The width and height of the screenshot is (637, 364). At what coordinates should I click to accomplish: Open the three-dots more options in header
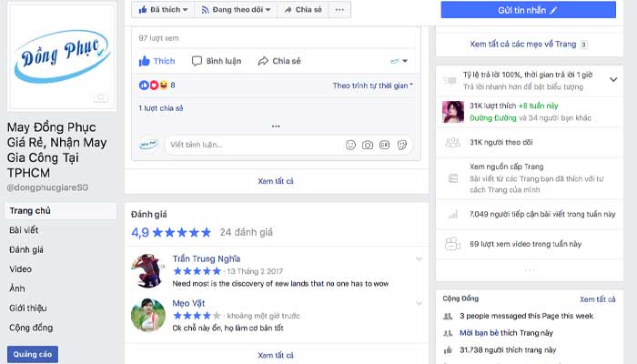(339, 9)
